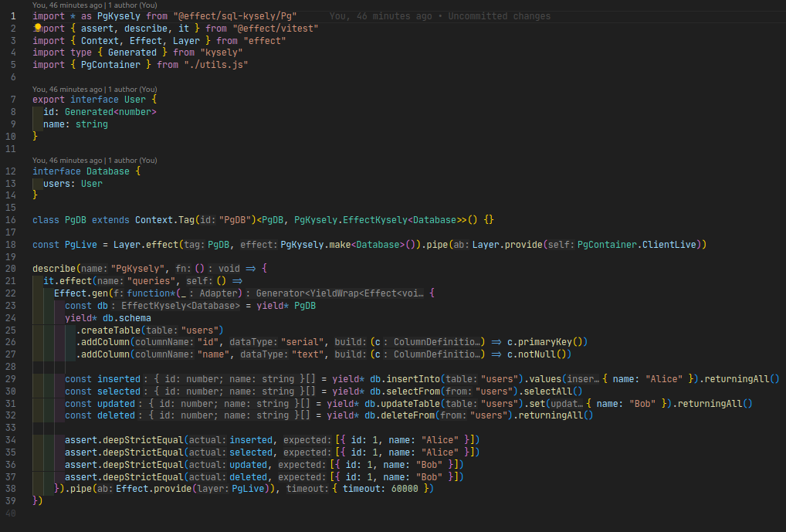Click 'db.deleteFrom' method call

click(x=399, y=415)
